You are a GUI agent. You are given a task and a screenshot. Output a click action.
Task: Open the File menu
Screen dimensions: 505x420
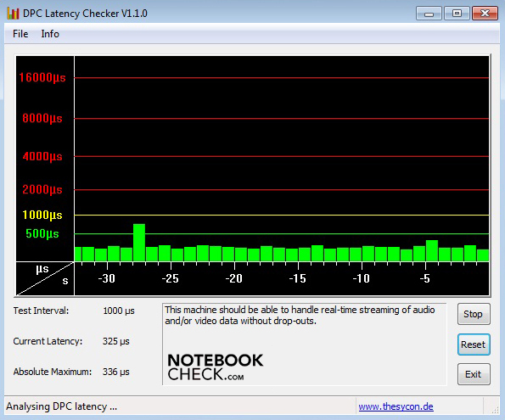(x=20, y=34)
